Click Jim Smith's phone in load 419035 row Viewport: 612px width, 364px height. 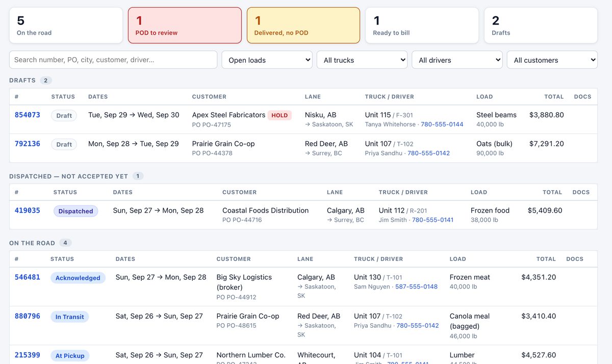point(433,220)
